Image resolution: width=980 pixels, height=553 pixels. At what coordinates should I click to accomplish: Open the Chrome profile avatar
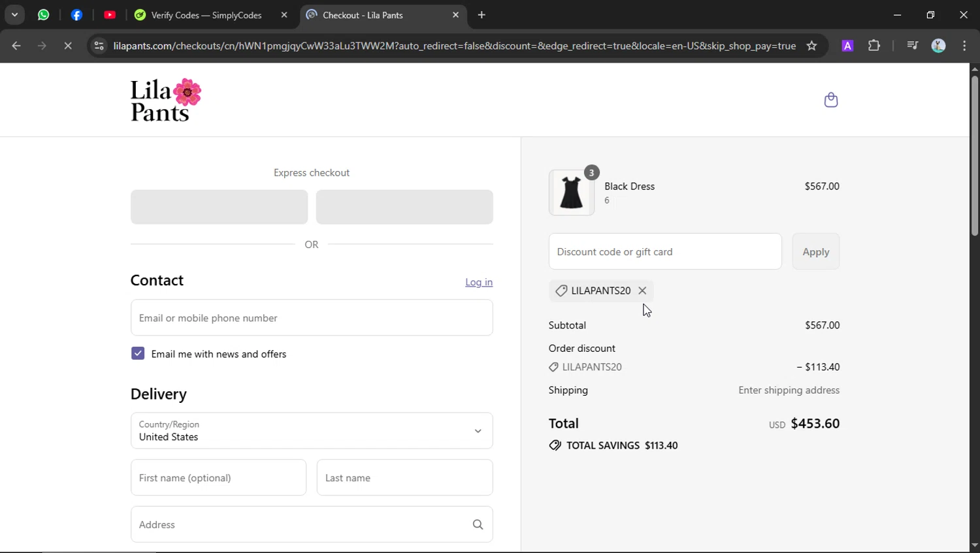pos(939,46)
